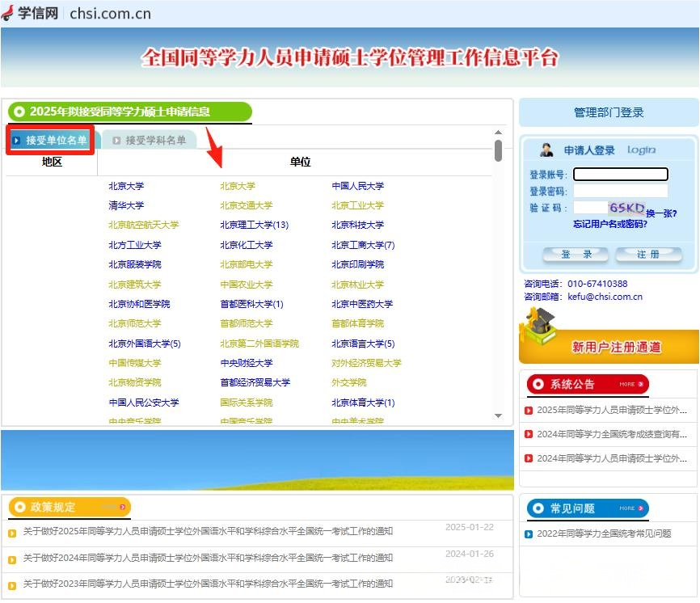Click the green bullet icon beside 2025年拟接受同等学力硕士申请信息
Viewport: 700px width, 603px height.
(19, 112)
